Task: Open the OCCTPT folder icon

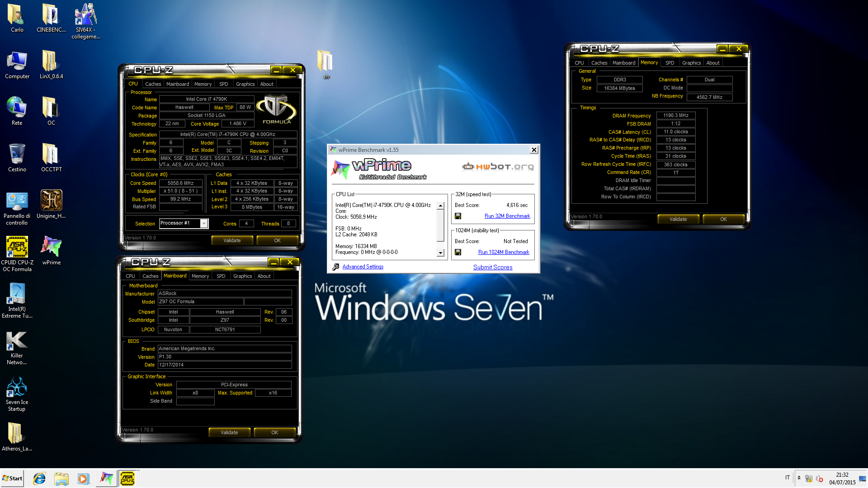Action: pyautogui.click(x=51, y=158)
